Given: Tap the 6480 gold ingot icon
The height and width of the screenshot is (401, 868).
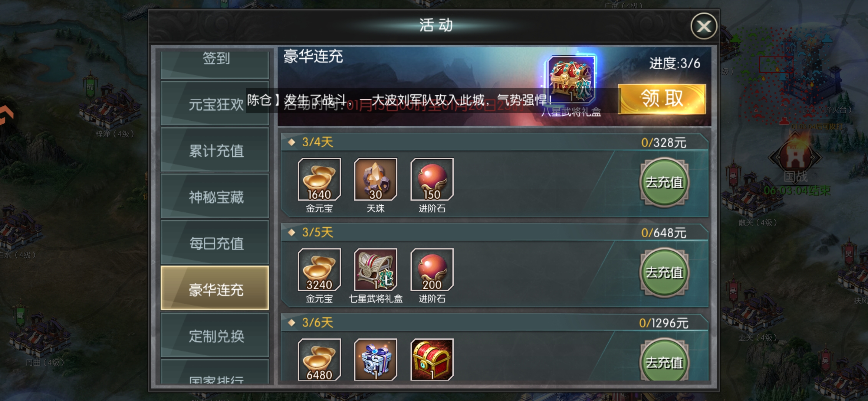Looking at the screenshot, I should (x=319, y=359).
